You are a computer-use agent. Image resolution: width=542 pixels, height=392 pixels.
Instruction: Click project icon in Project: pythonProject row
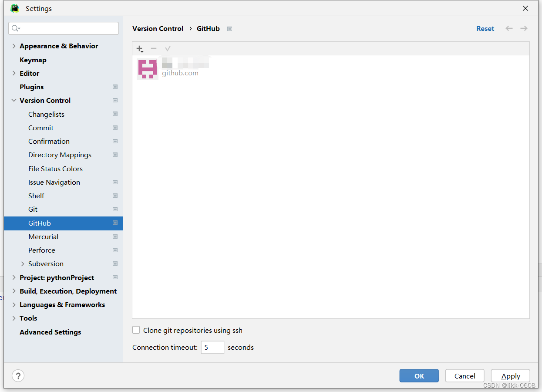pos(115,277)
